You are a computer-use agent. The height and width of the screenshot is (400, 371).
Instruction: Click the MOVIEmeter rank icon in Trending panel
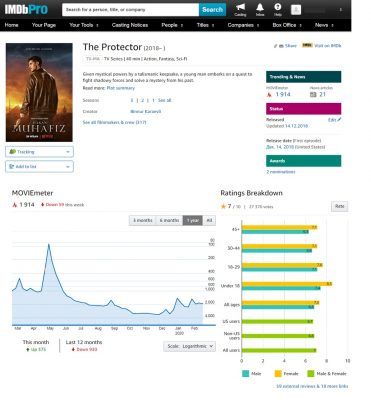(x=269, y=95)
